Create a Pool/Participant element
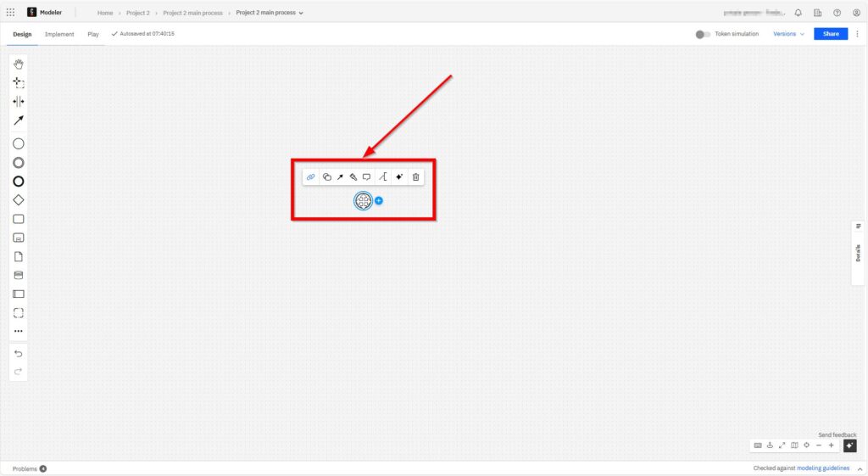Image resolution: width=868 pixels, height=476 pixels. point(19,294)
